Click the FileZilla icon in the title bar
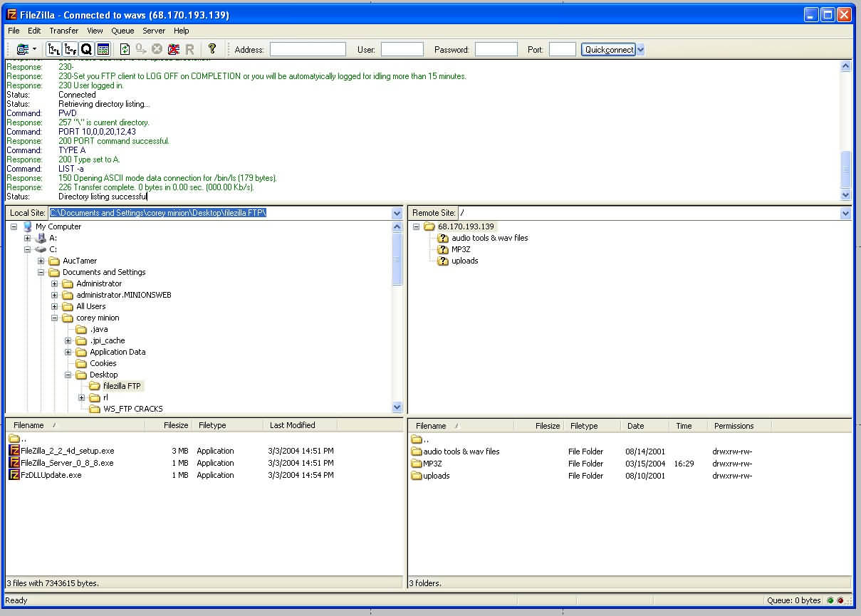 pos(11,14)
